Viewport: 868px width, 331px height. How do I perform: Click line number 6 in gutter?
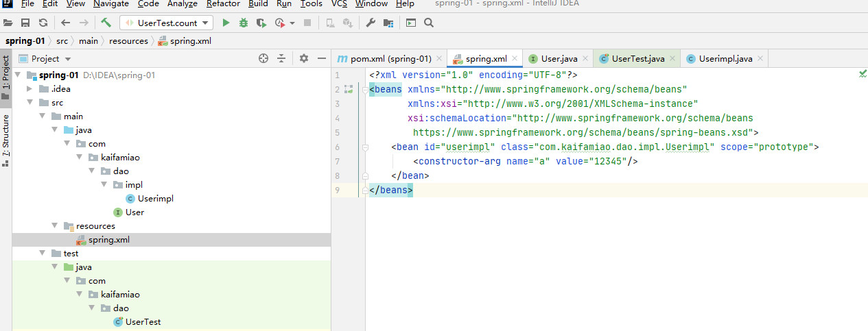(x=337, y=147)
